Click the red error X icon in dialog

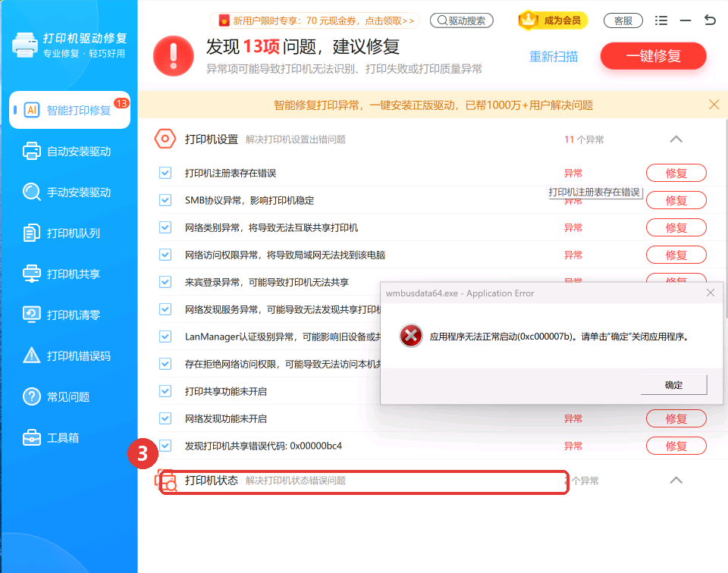[x=411, y=336]
